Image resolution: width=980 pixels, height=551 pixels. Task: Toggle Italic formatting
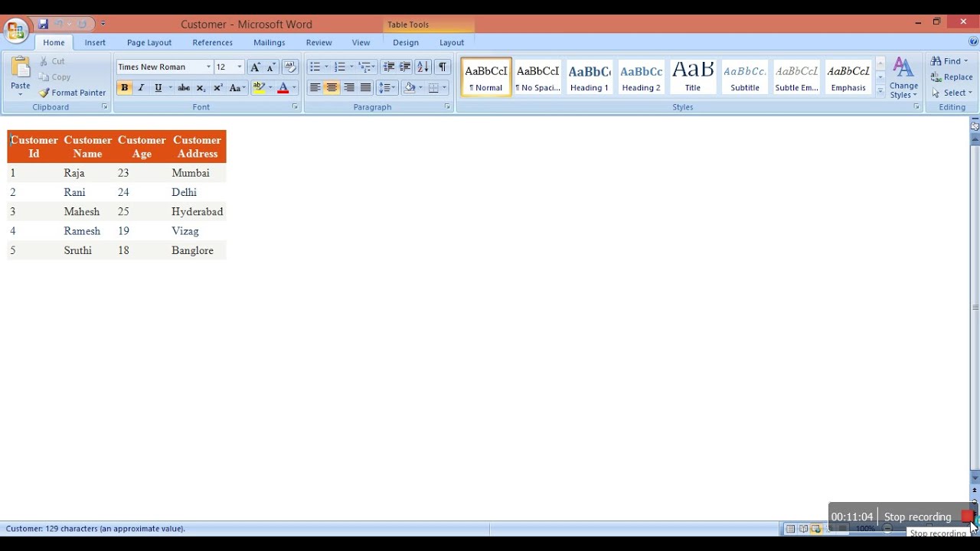pos(141,88)
